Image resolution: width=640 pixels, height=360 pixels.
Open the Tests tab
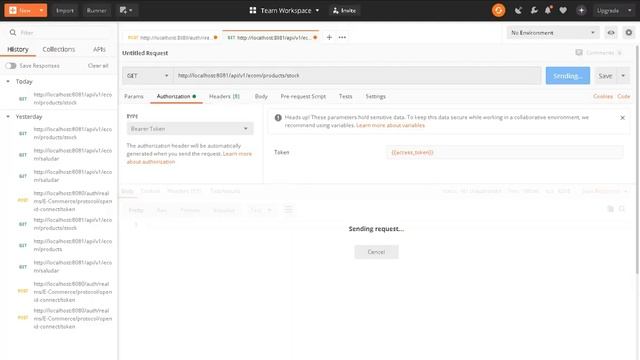pyautogui.click(x=345, y=96)
